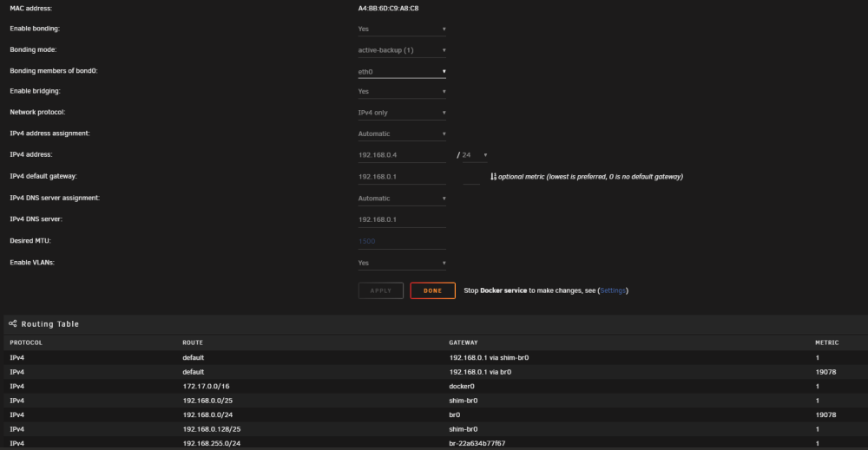
Task: Click route 192.168.0.0/24
Action: click(x=207, y=415)
